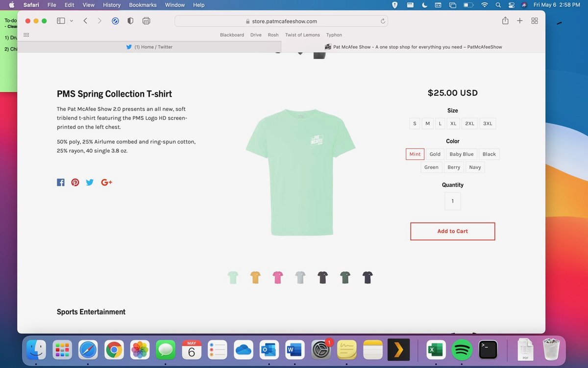The height and width of the screenshot is (368, 588).
Task: Toggle Do Not Disturb moon icon
Action: [424, 5]
